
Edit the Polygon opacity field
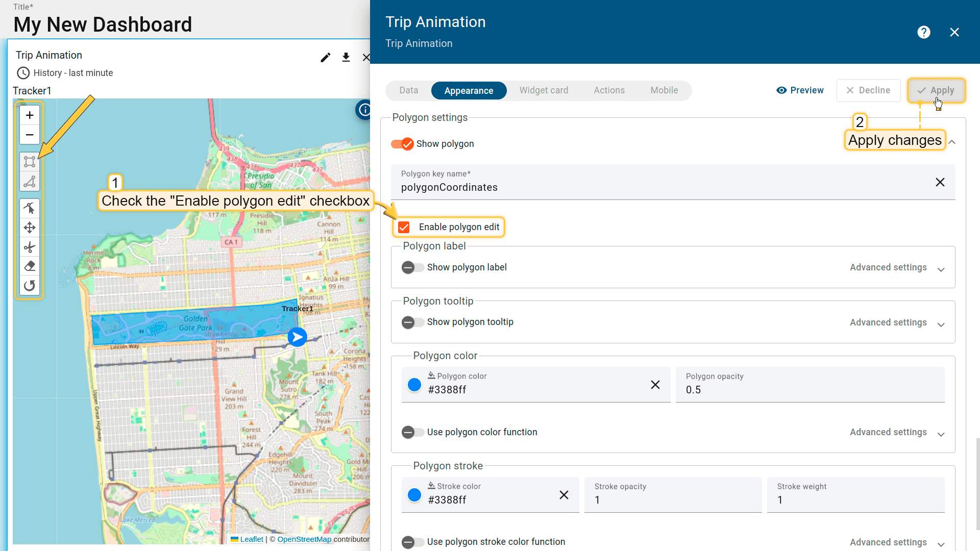coord(810,385)
